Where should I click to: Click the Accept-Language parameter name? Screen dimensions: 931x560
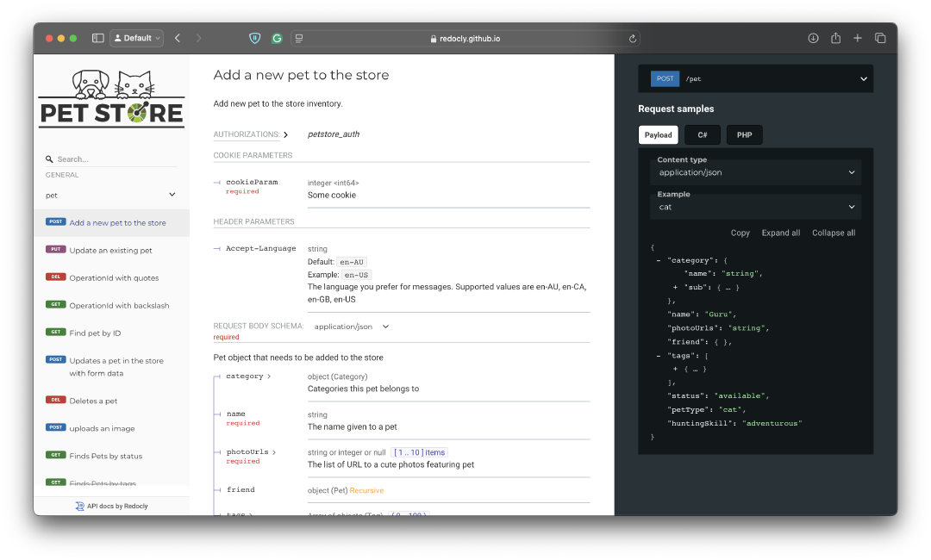point(260,249)
